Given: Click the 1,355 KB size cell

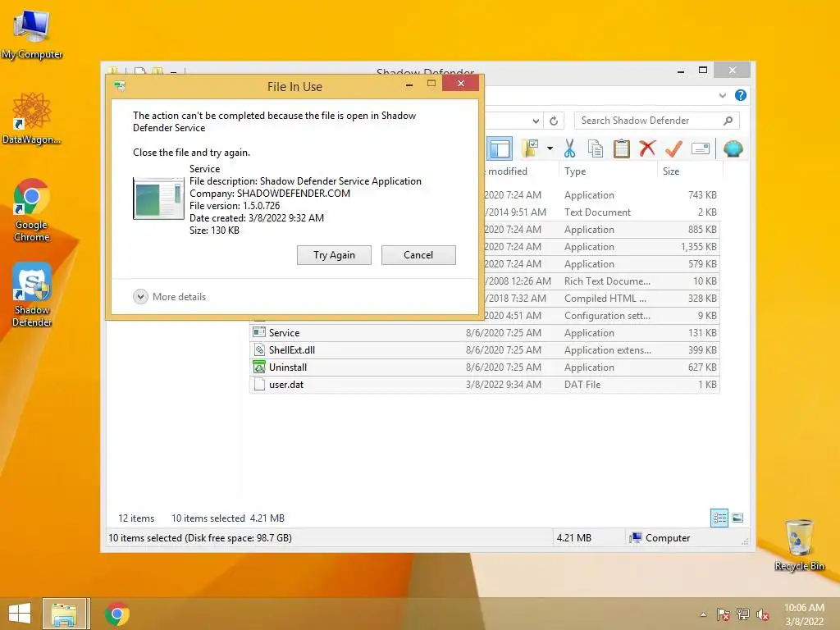Looking at the screenshot, I should coord(699,247).
